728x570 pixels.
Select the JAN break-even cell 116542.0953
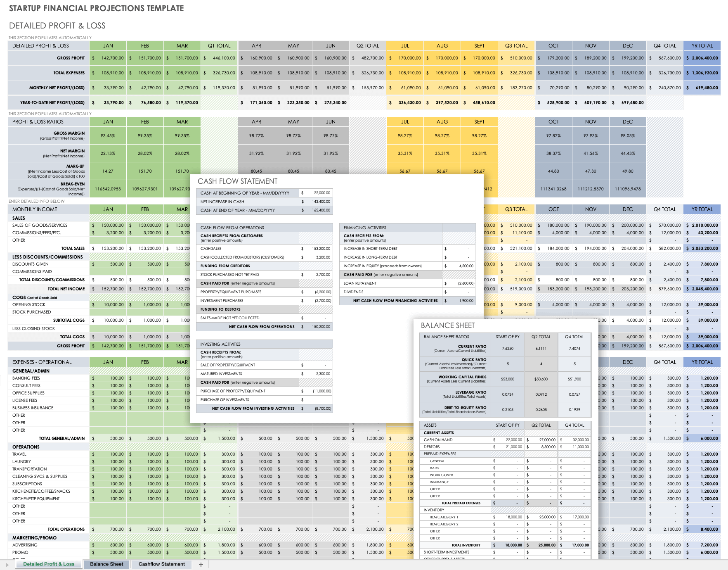pos(108,189)
